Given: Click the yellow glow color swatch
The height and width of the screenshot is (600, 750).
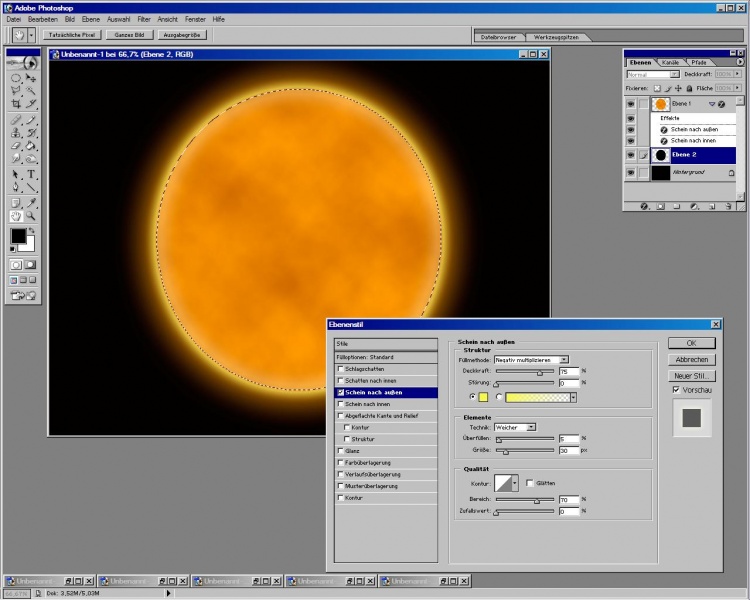Looking at the screenshot, I should click(484, 397).
